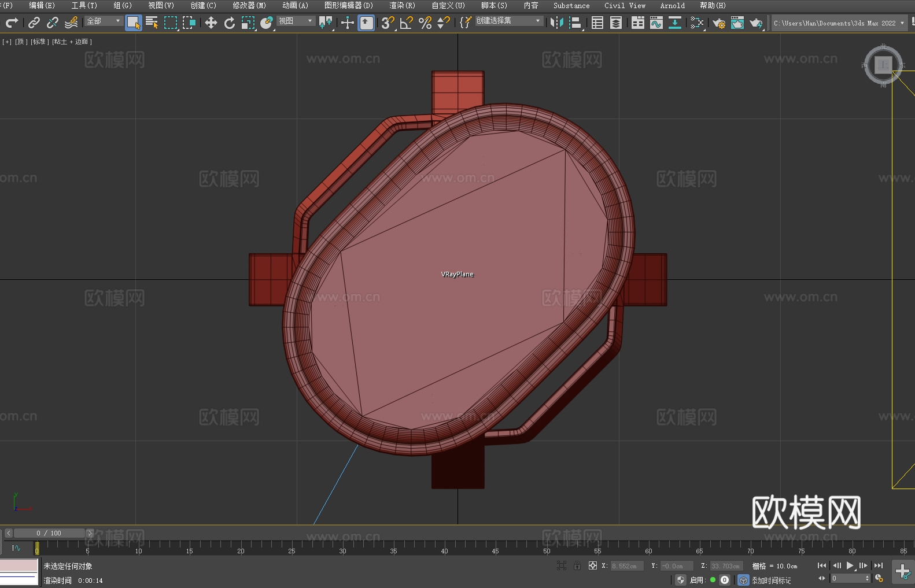Select the Rotate tool

[230, 23]
